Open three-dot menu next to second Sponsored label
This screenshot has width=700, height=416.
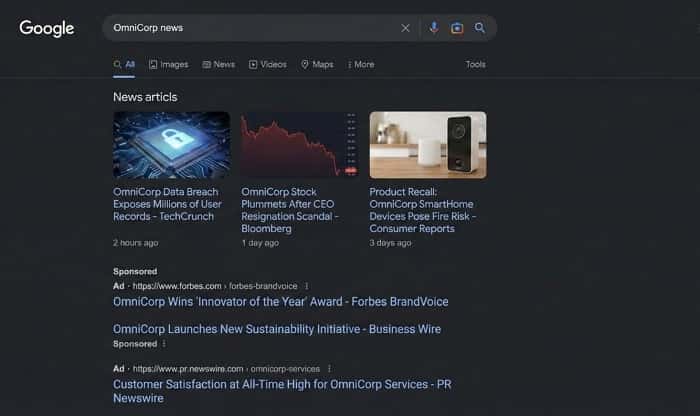pos(164,344)
